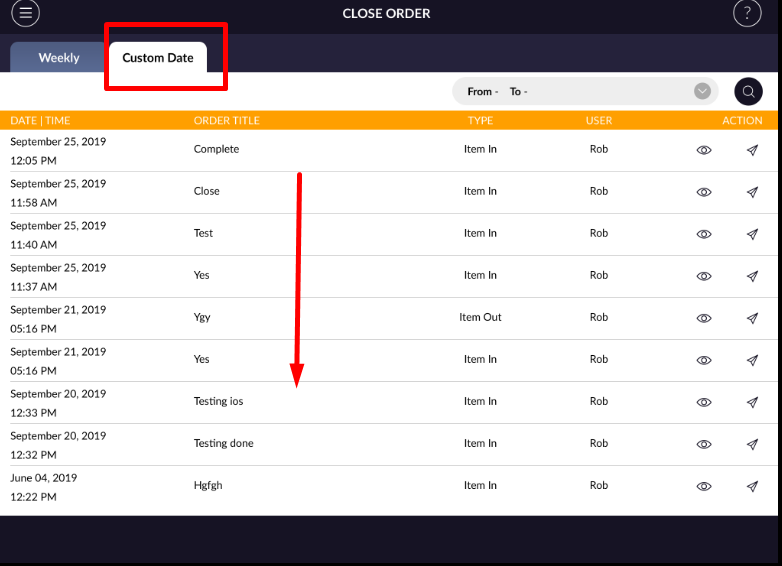This screenshot has height=566, width=782.
Task: Click send icon for Close order
Action: tap(752, 192)
